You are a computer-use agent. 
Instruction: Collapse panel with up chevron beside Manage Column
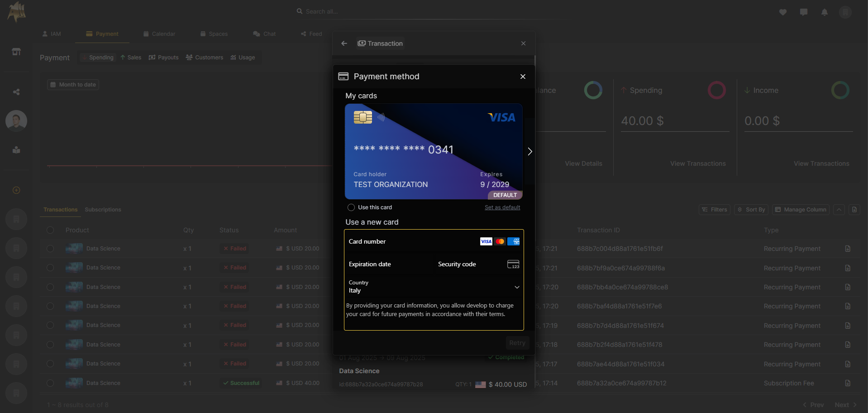point(839,210)
